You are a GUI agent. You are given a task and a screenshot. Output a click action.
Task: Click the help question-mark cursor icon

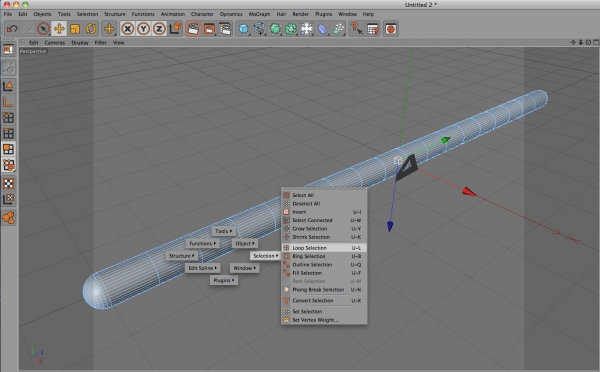click(357, 29)
